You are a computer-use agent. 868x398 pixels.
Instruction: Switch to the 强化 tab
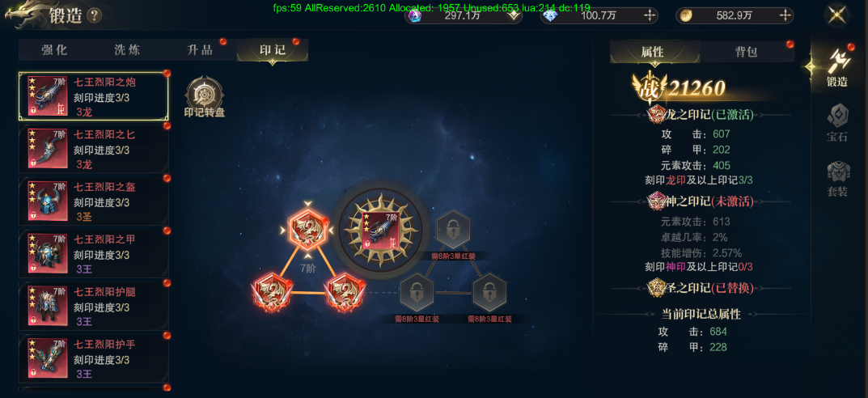pyautogui.click(x=55, y=50)
